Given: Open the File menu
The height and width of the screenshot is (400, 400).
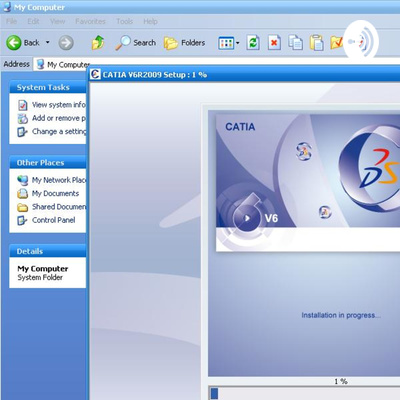Looking at the screenshot, I should pos(11,21).
